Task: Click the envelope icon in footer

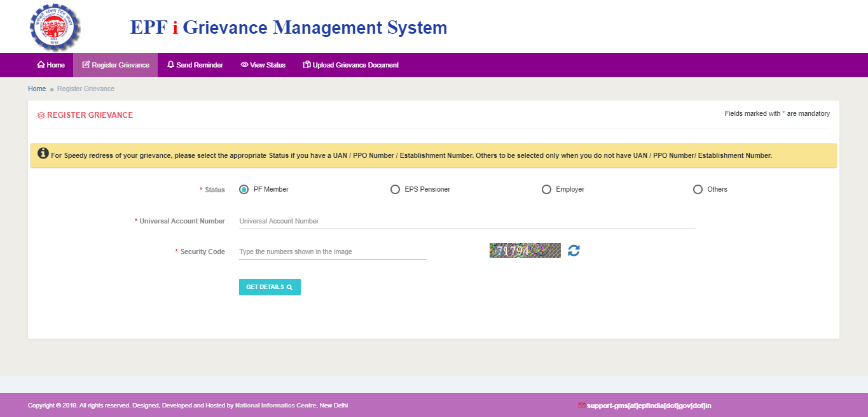Action: [x=581, y=405]
